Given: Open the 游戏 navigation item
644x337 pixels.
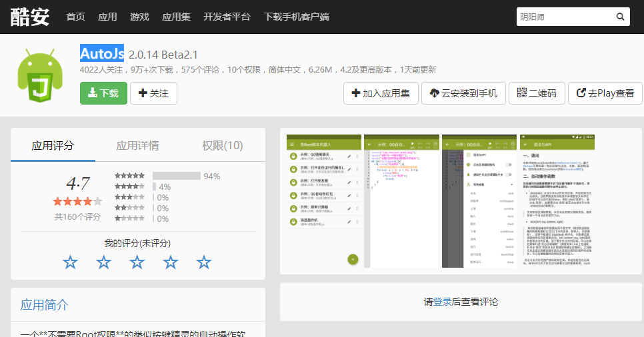Looking at the screenshot, I should pyautogui.click(x=139, y=17).
